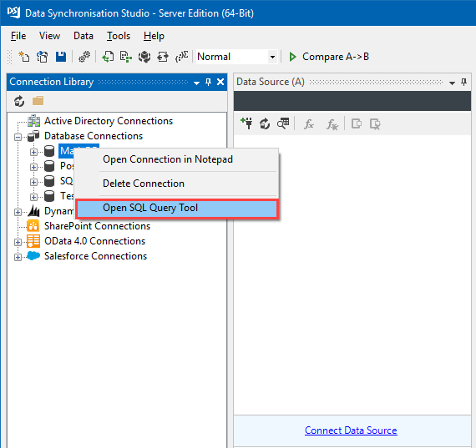This screenshot has height=448, width=476.
Task: Click the schema map documents toolbar icon
Action: click(x=126, y=57)
